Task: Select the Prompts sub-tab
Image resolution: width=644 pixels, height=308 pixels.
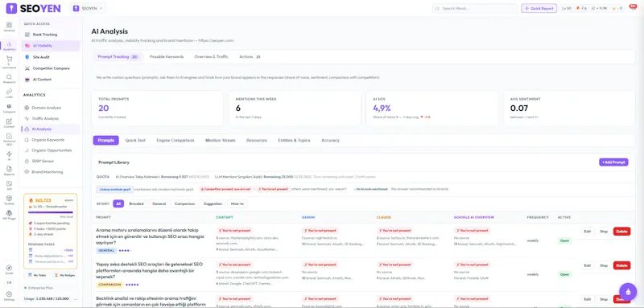Action: 106,140
